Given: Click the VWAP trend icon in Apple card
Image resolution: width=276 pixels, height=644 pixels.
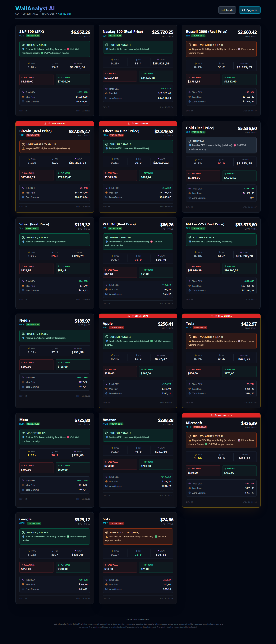Looking at the screenshot, I should 158,355.
